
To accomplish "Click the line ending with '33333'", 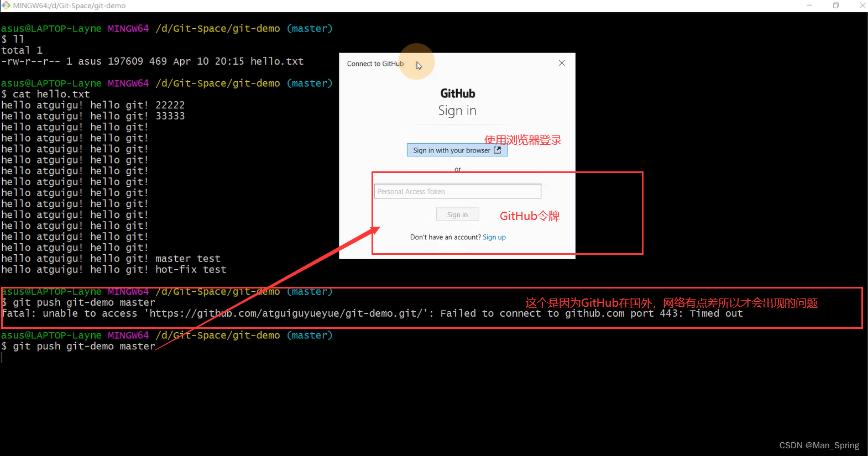I will (93, 116).
